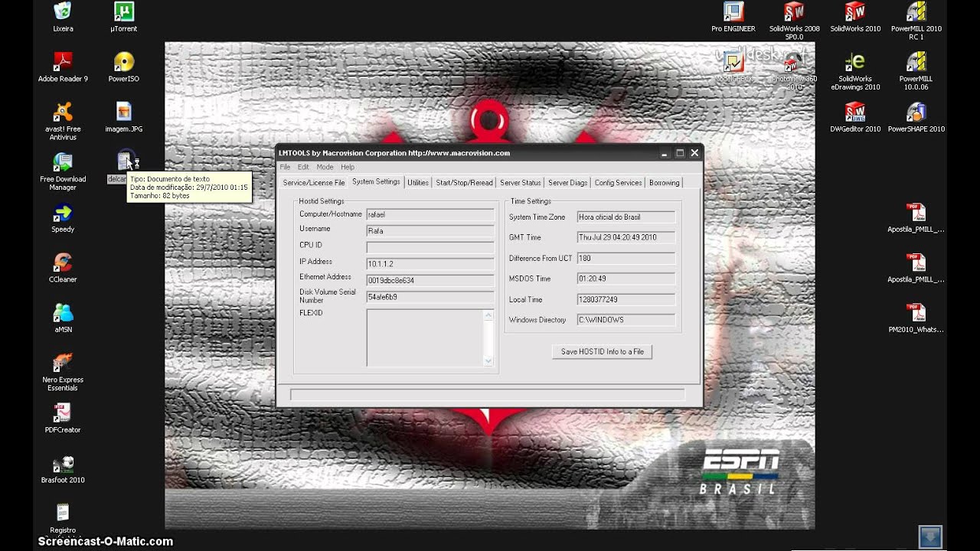Screen dimensions: 980x551
Task: Select the Nero Express Essentials icon
Action: click(x=63, y=362)
